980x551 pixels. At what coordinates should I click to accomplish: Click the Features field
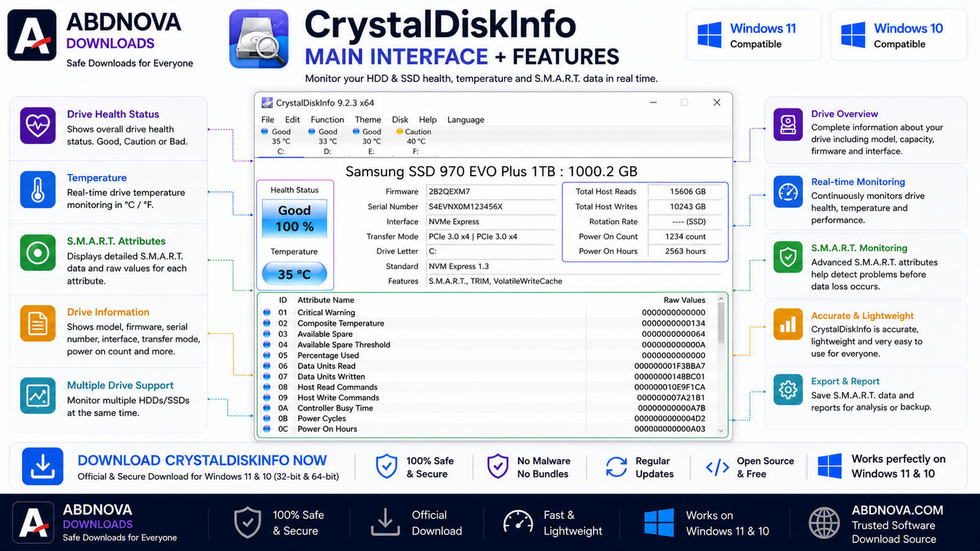(575, 281)
